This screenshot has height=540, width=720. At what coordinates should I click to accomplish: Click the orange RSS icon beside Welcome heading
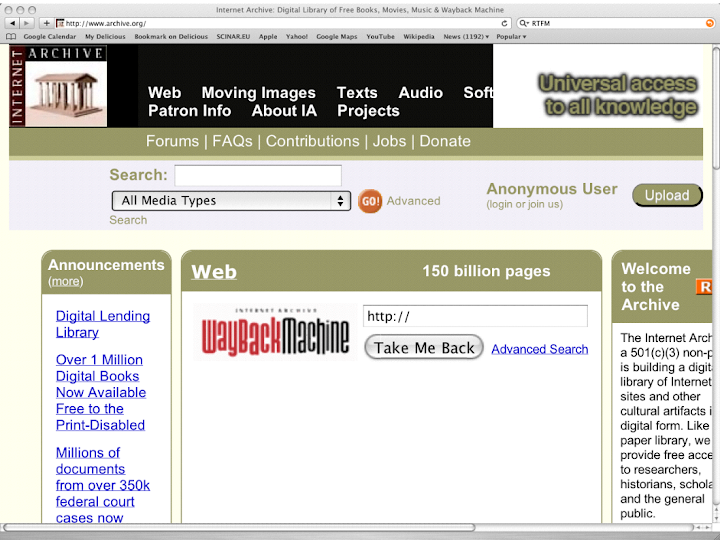click(x=703, y=287)
